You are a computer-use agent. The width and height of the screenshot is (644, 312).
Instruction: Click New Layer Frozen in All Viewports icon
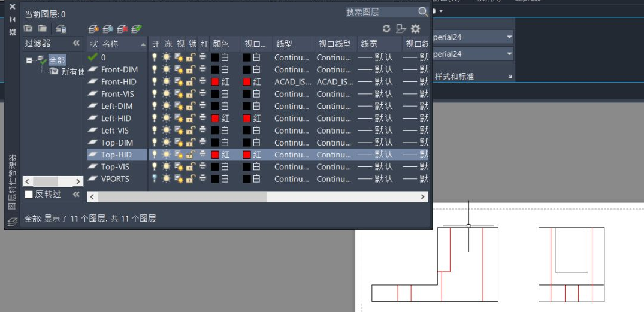pyautogui.click(x=108, y=29)
